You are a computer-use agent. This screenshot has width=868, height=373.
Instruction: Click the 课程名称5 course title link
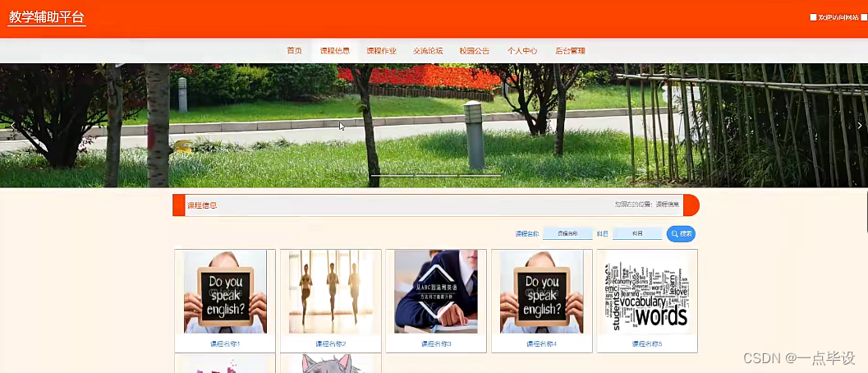(x=647, y=344)
